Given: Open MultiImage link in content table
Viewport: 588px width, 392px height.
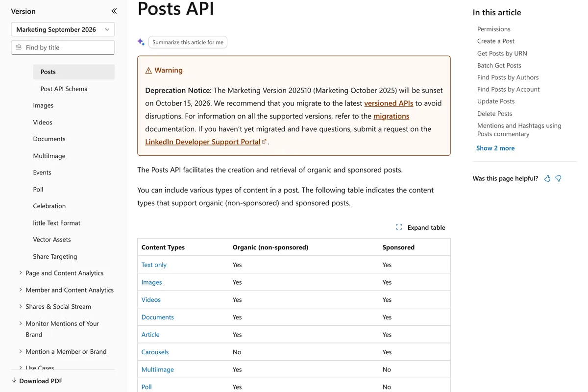Looking at the screenshot, I should click(157, 369).
